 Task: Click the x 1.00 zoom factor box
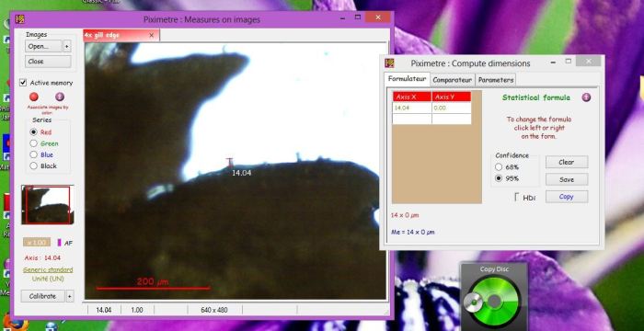pos(37,243)
